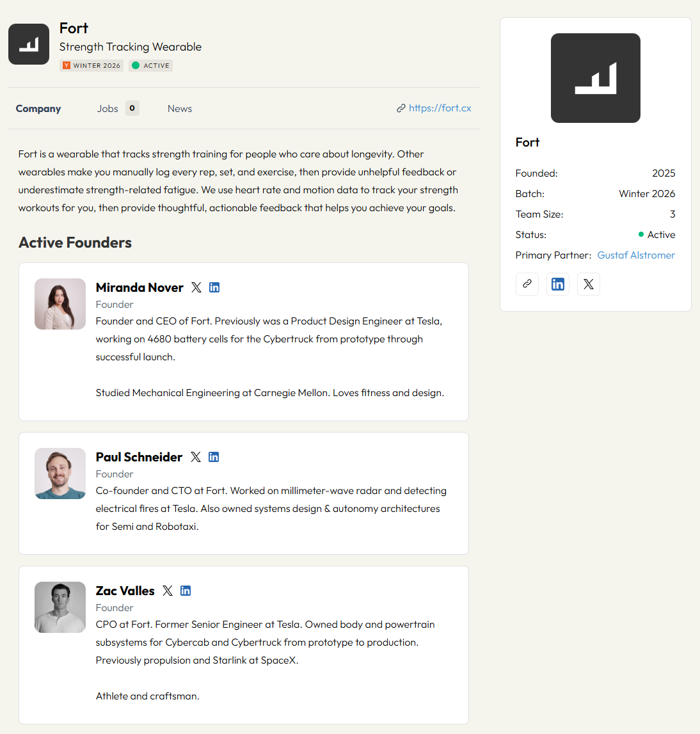
Task: Click the Winter 2026 batch badge
Action: (91, 65)
